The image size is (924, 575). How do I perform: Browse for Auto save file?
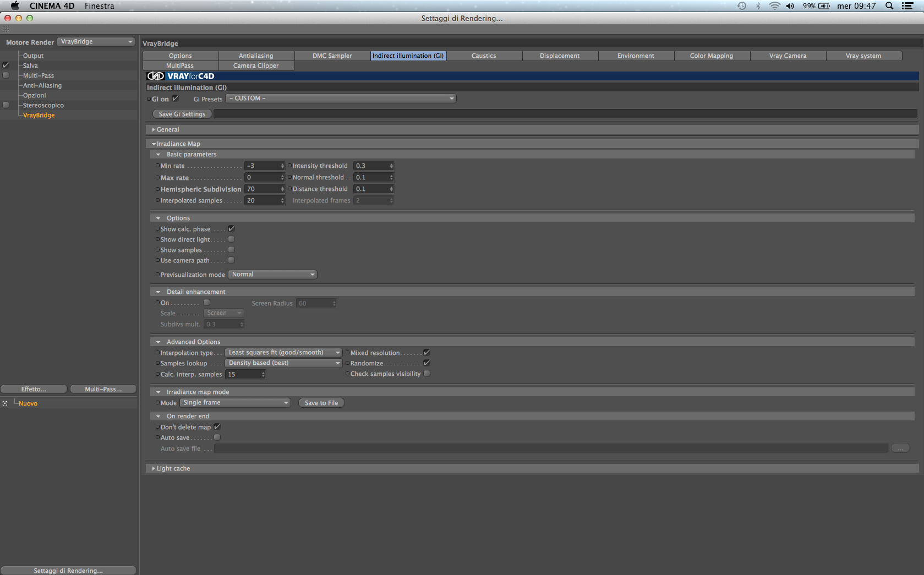(900, 448)
